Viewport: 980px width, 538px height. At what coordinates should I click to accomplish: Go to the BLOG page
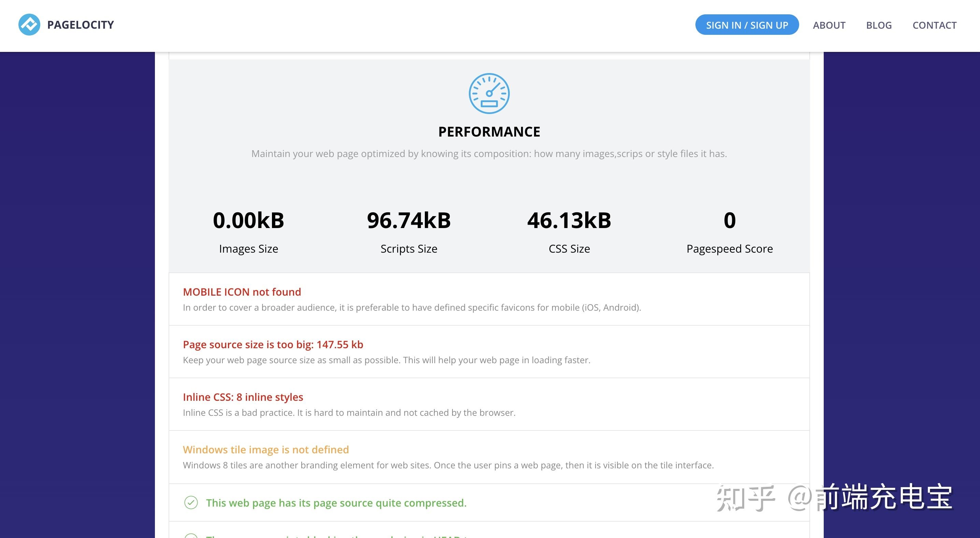(x=879, y=25)
